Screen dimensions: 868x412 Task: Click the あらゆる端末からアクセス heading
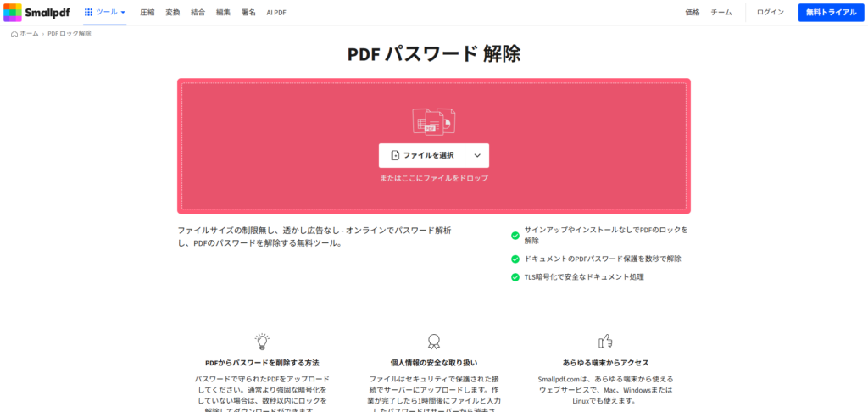[x=605, y=364]
